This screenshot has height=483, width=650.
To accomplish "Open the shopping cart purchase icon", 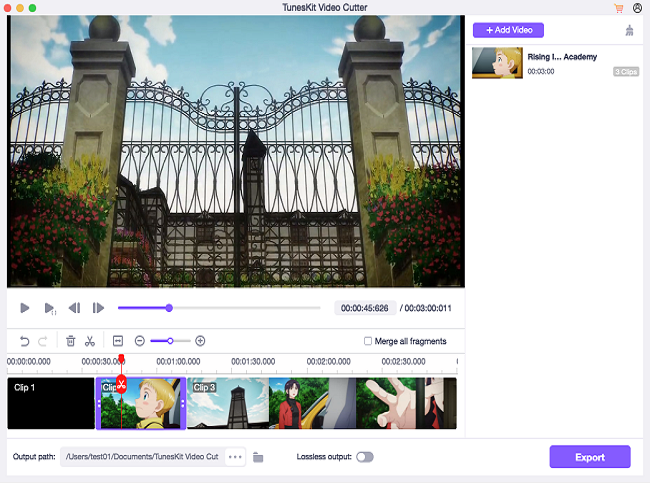I will (x=618, y=8).
